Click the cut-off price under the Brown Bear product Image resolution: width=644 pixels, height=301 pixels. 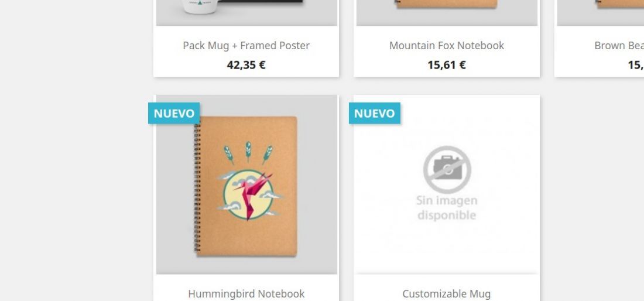tap(636, 65)
